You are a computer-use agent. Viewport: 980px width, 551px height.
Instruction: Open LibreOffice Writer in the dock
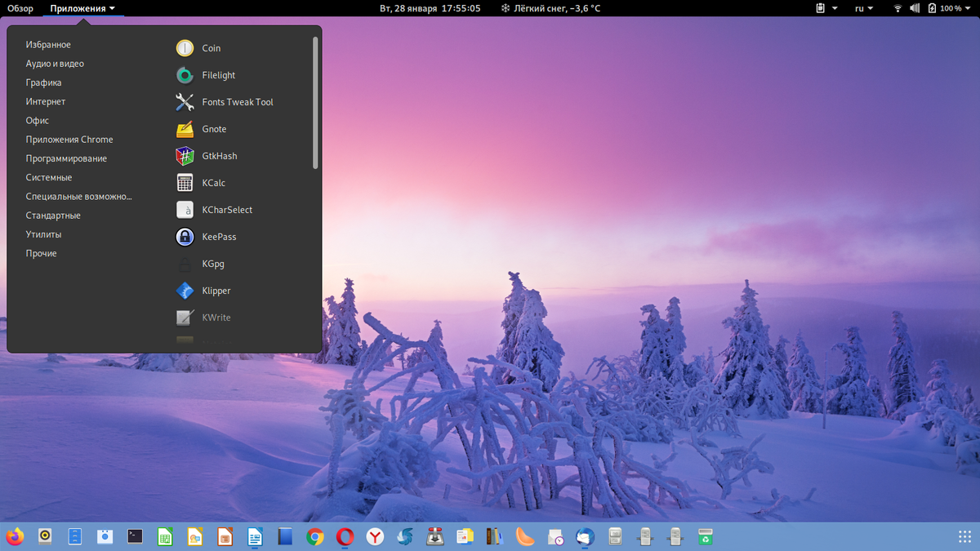click(x=255, y=536)
